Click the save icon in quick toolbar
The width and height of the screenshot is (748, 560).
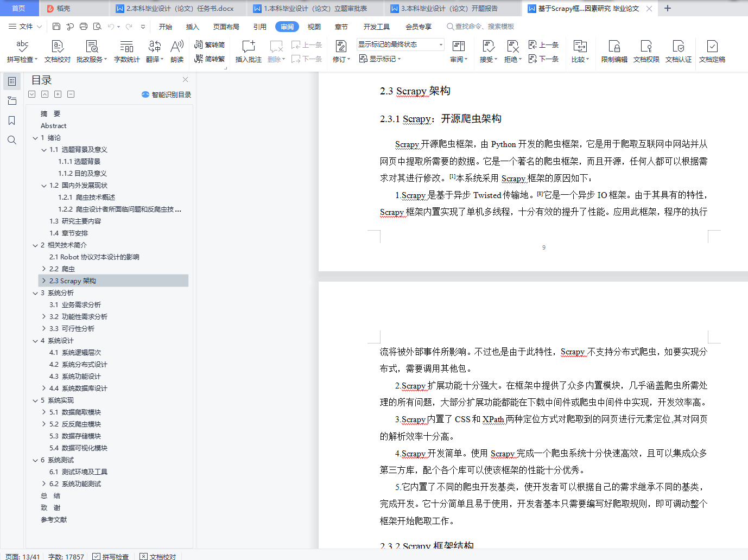[56, 27]
